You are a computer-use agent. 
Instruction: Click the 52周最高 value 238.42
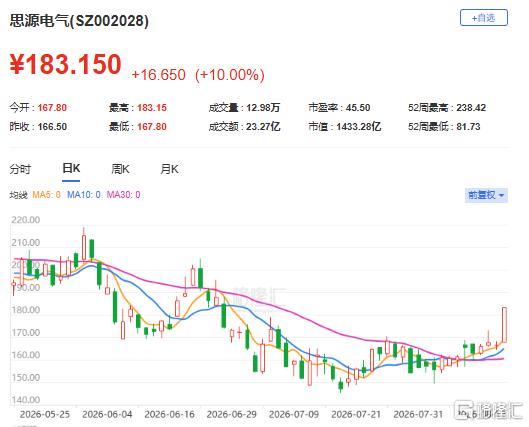(471, 108)
